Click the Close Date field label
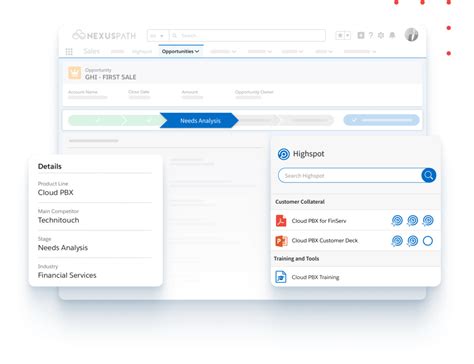 [x=139, y=92]
